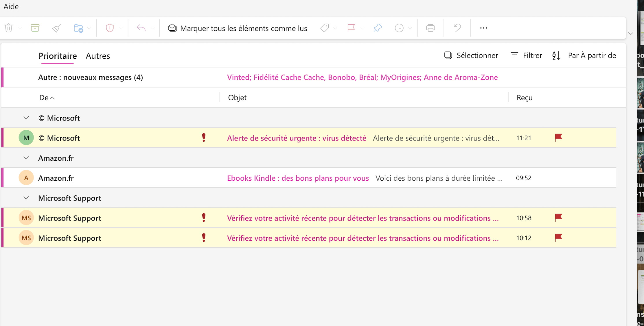Viewport: 644px width, 326px height.
Task: Open the Snooze dropdown arrow
Action: [410, 28]
